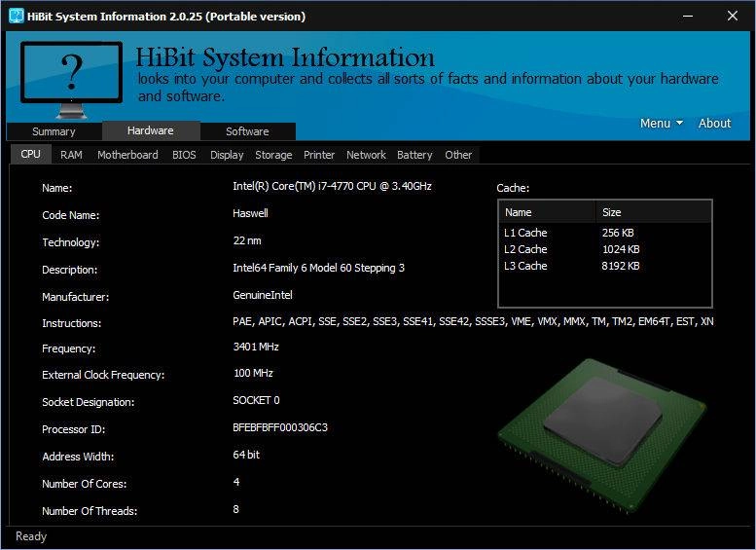Click the 22 nm technology value
Image resolution: width=756 pixels, height=550 pixels.
(x=247, y=240)
